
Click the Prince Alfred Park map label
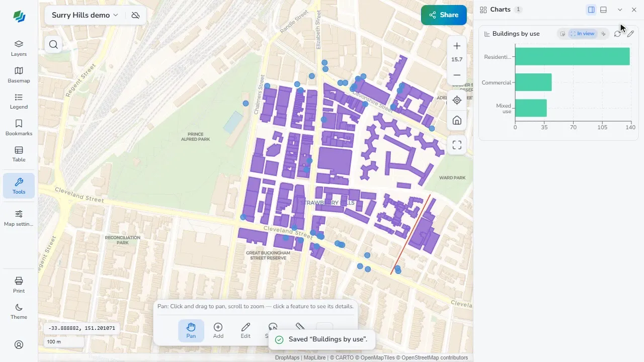[196, 137]
